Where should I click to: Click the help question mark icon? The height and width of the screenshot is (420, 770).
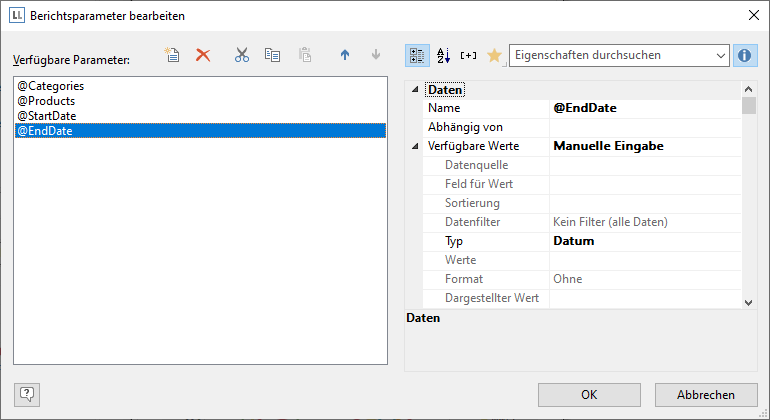[x=27, y=394]
